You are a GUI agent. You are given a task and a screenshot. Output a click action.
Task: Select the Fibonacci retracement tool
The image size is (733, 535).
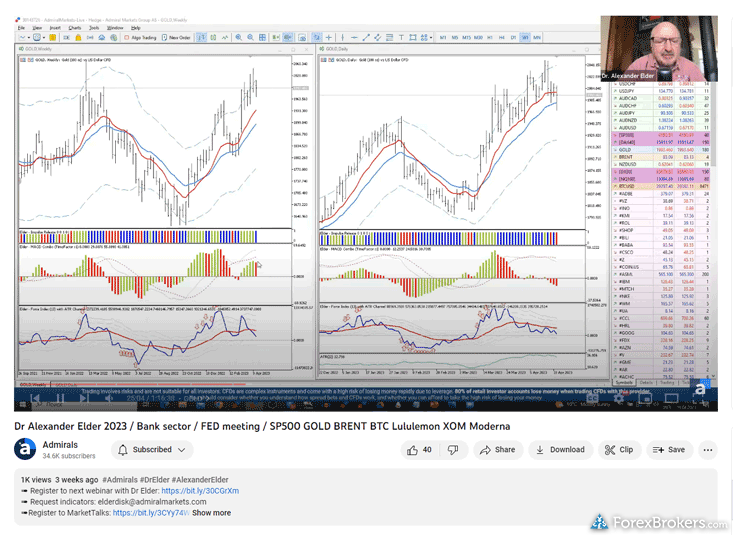(389, 37)
